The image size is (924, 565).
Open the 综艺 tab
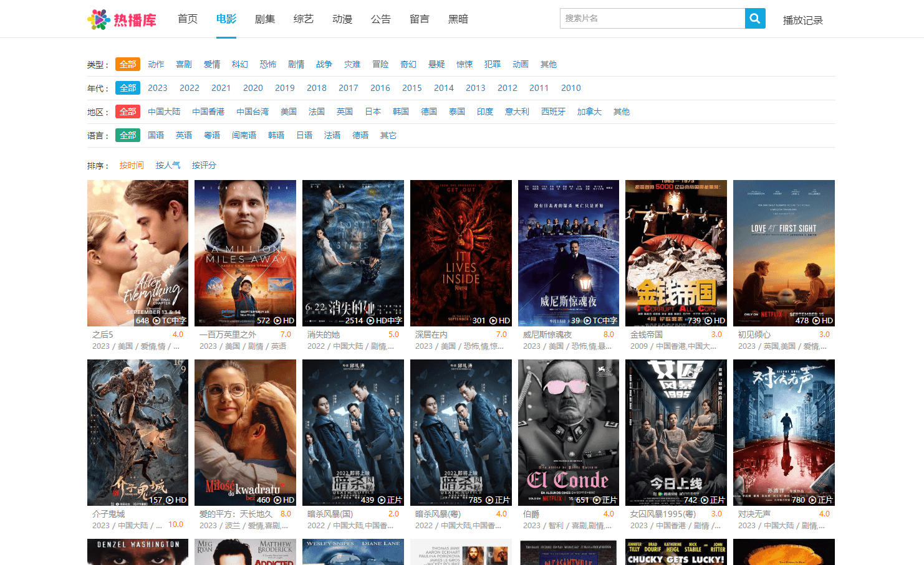coord(304,19)
